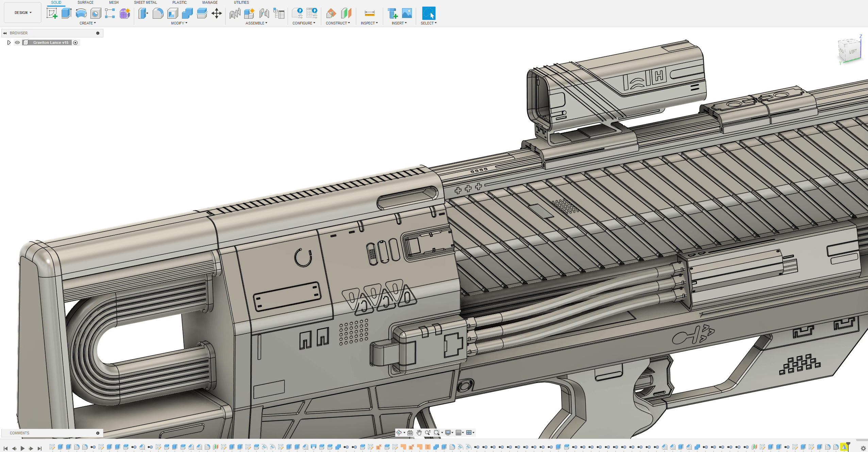Open the Create dropdown menu
868x452 pixels.
click(x=88, y=23)
